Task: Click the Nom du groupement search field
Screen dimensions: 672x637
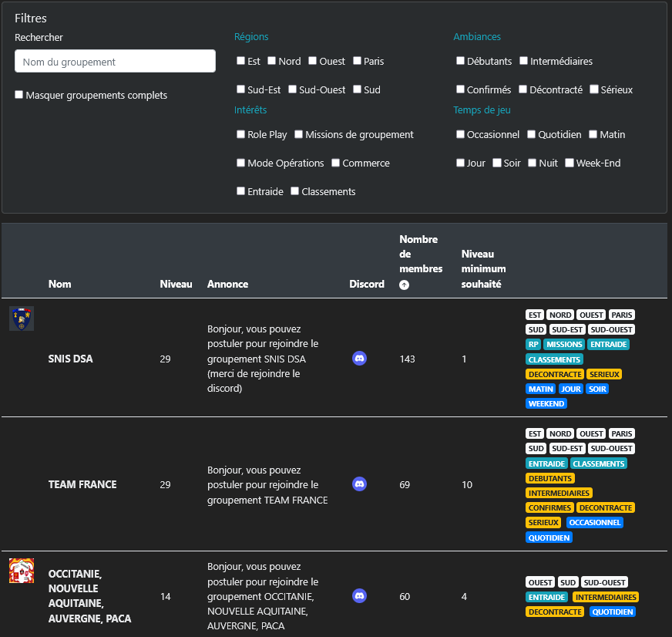Action: [x=115, y=62]
